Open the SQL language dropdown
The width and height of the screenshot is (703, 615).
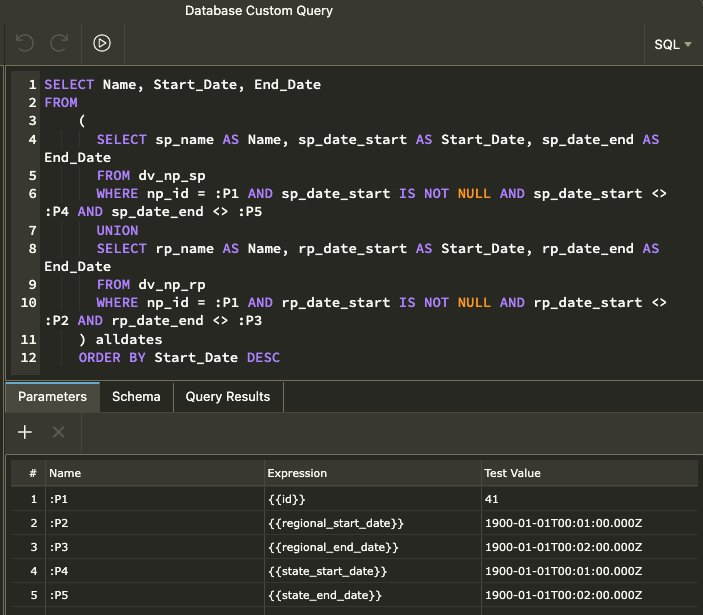(x=673, y=44)
